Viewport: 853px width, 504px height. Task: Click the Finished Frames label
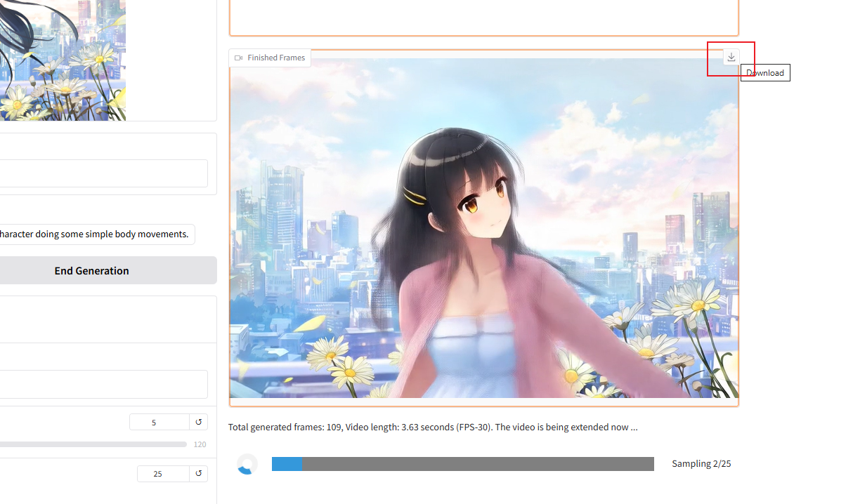click(276, 58)
